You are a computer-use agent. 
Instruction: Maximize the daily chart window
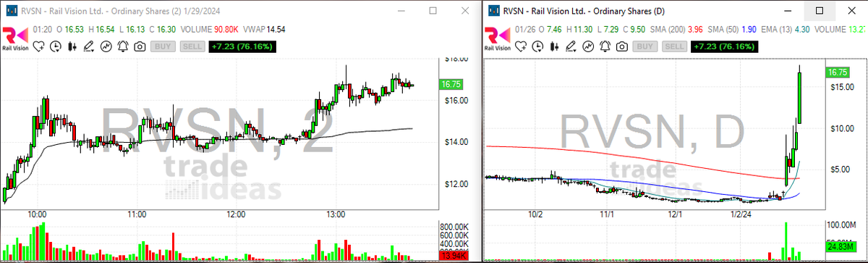[819, 10]
